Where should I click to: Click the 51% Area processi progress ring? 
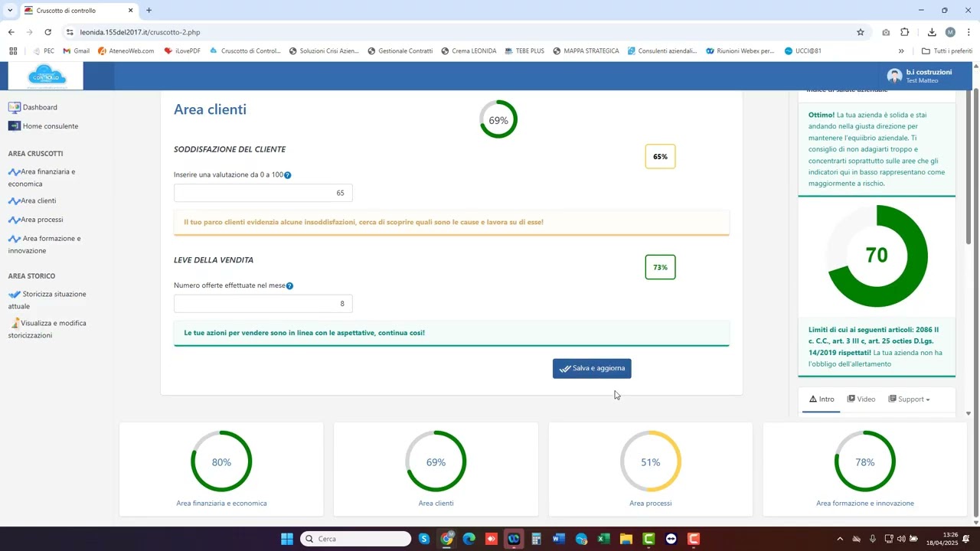tap(650, 461)
